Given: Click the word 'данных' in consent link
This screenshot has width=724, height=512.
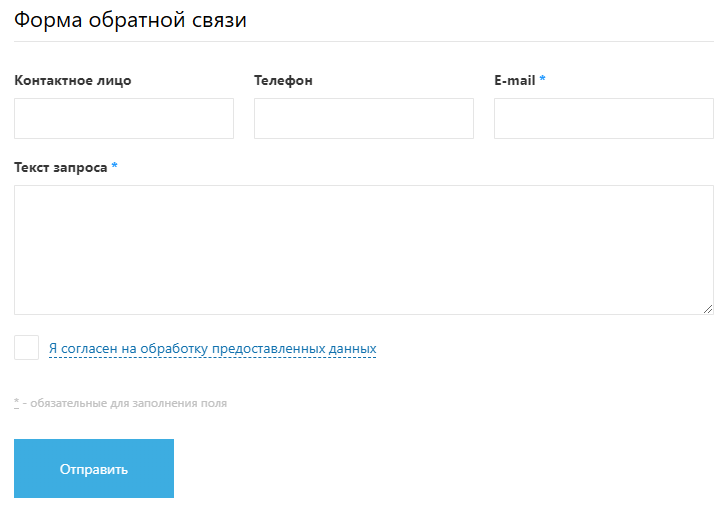Looking at the screenshot, I should pos(352,349).
